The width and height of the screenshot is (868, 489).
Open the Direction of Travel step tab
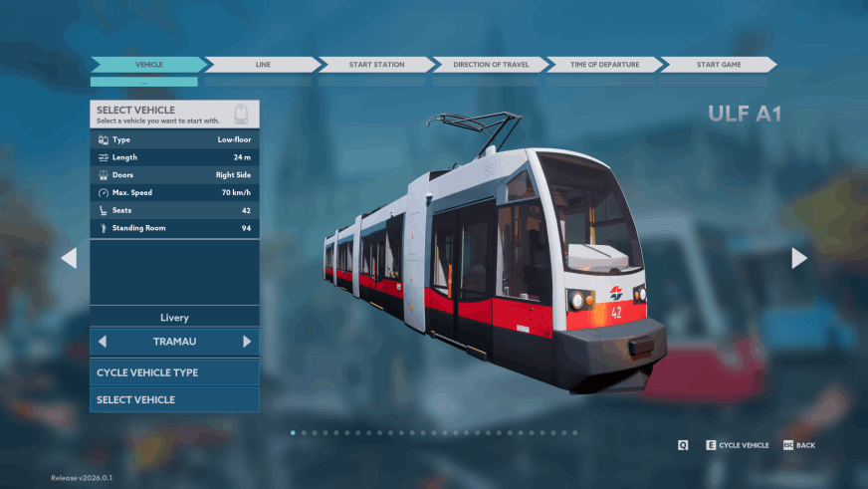(x=491, y=65)
